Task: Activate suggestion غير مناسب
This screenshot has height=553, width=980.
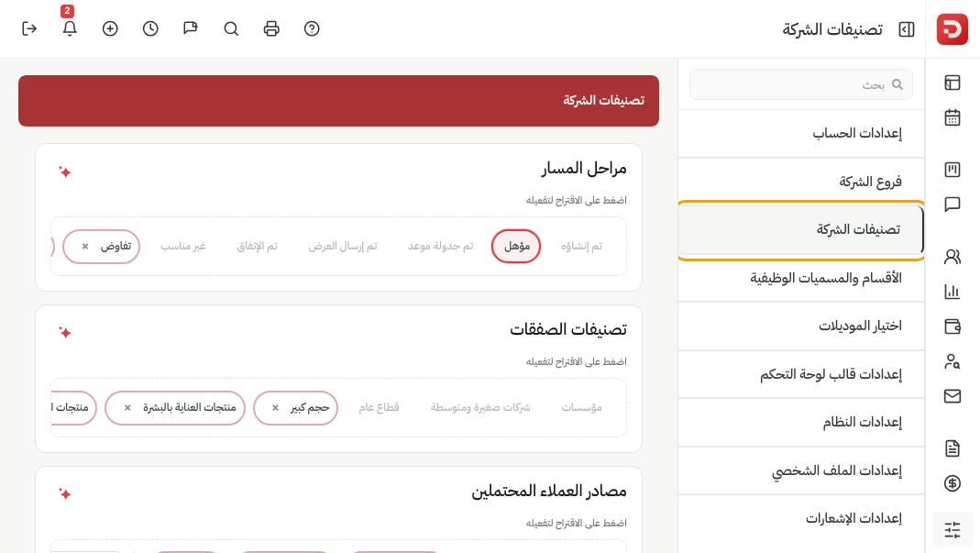Action: tap(182, 247)
